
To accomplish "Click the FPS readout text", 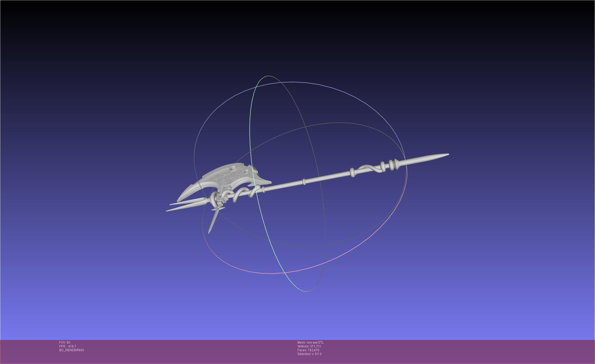I will point(67,346).
